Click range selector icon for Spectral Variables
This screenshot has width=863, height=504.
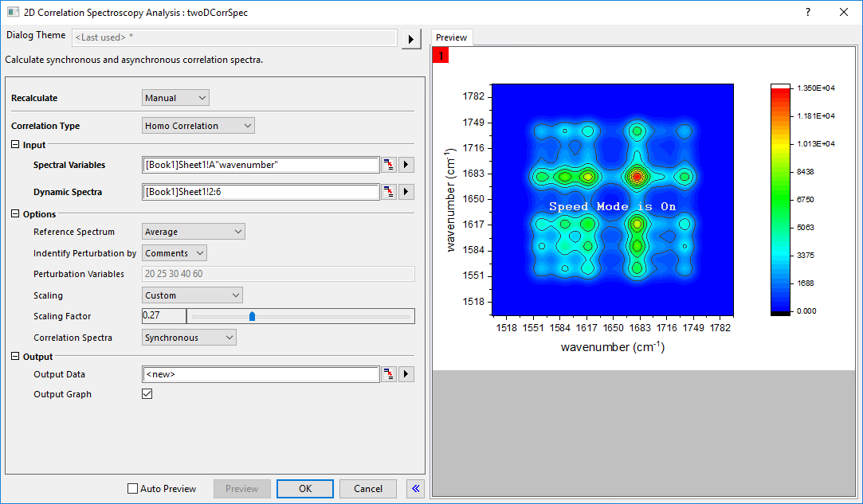coord(389,165)
